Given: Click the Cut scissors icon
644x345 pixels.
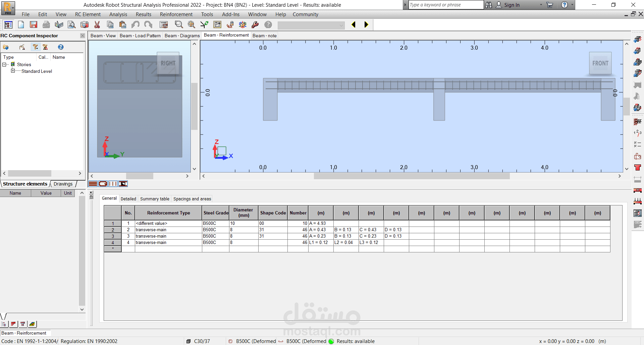Looking at the screenshot, I should [x=97, y=24].
